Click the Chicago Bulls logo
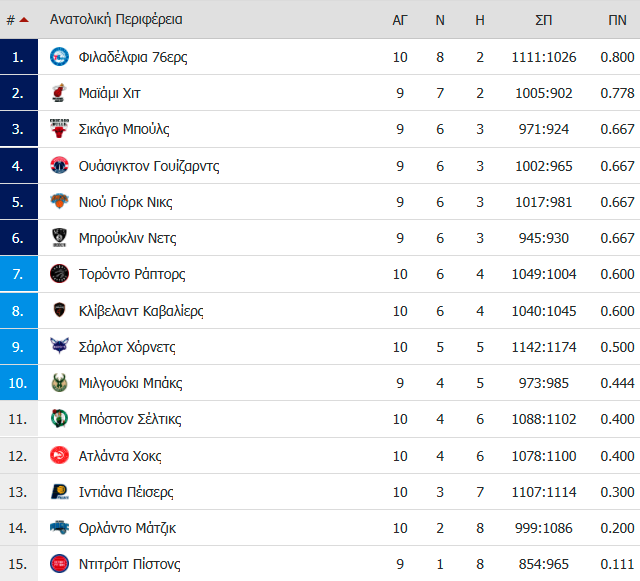 [x=59, y=129]
